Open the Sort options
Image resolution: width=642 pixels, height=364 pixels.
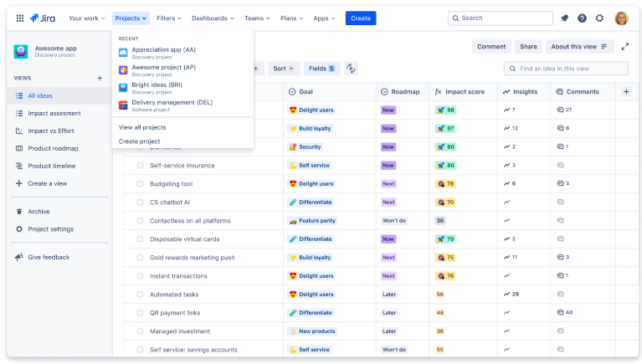(284, 69)
